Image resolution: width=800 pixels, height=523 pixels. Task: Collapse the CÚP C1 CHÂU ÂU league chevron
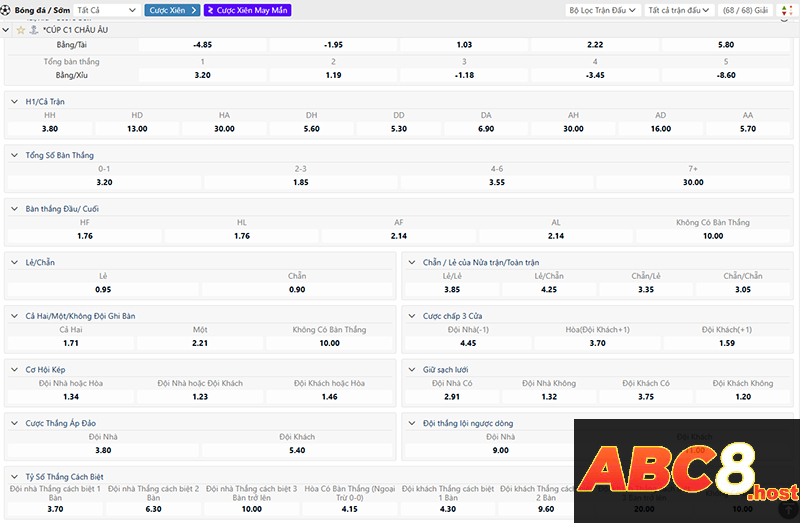pyautogui.click(x=7, y=30)
